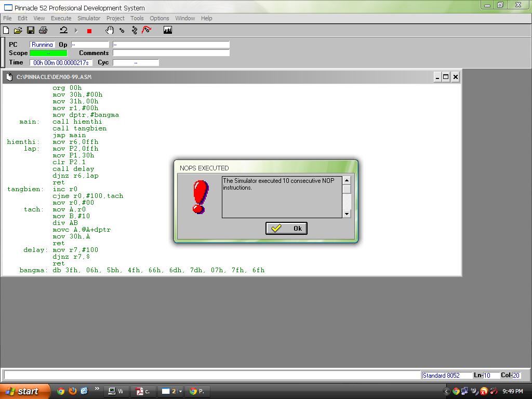The width and height of the screenshot is (532, 399).
Task: Click the Time field 00h 00m 00.0000217s
Action: (61, 62)
